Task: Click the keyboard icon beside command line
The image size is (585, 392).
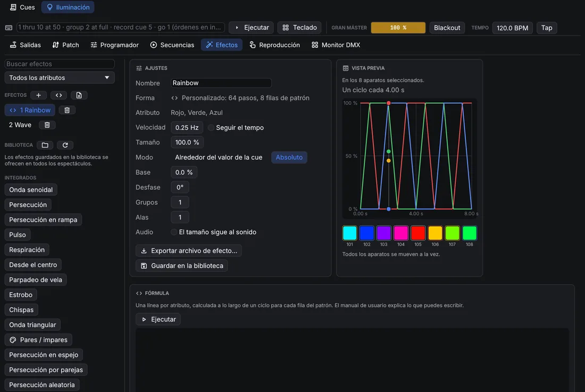Action: (9, 28)
